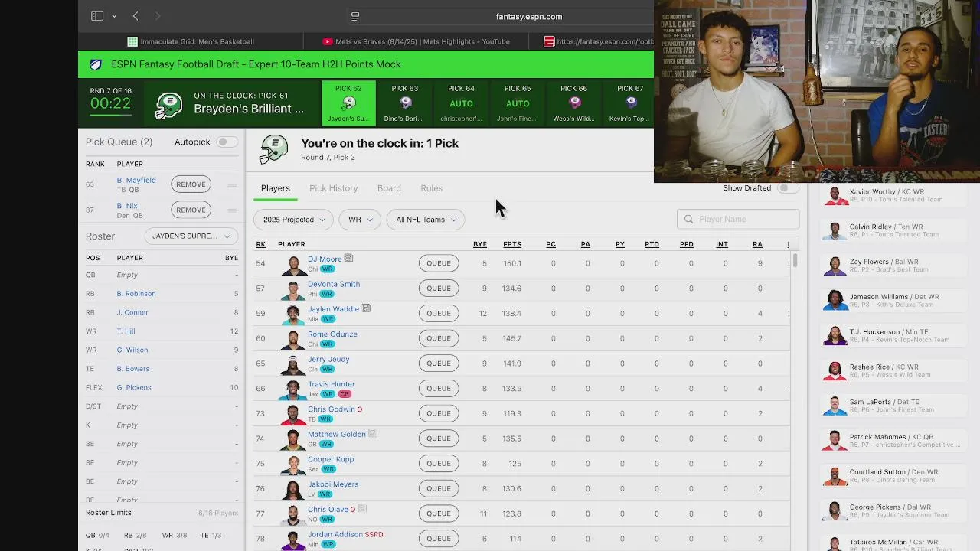Image resolution: width=980 pixels, height=551 pixels.
Task: Queue DJ Moore
Action: [439, 263]
